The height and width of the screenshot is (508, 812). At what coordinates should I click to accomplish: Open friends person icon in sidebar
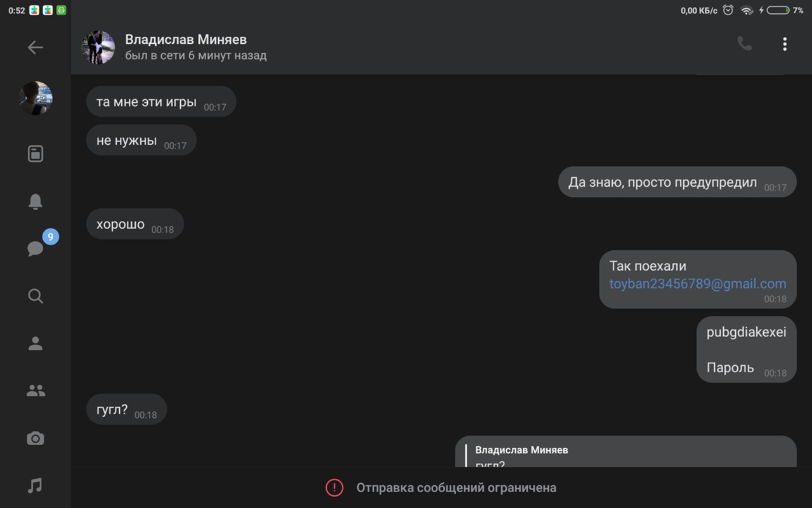(36, 344)
